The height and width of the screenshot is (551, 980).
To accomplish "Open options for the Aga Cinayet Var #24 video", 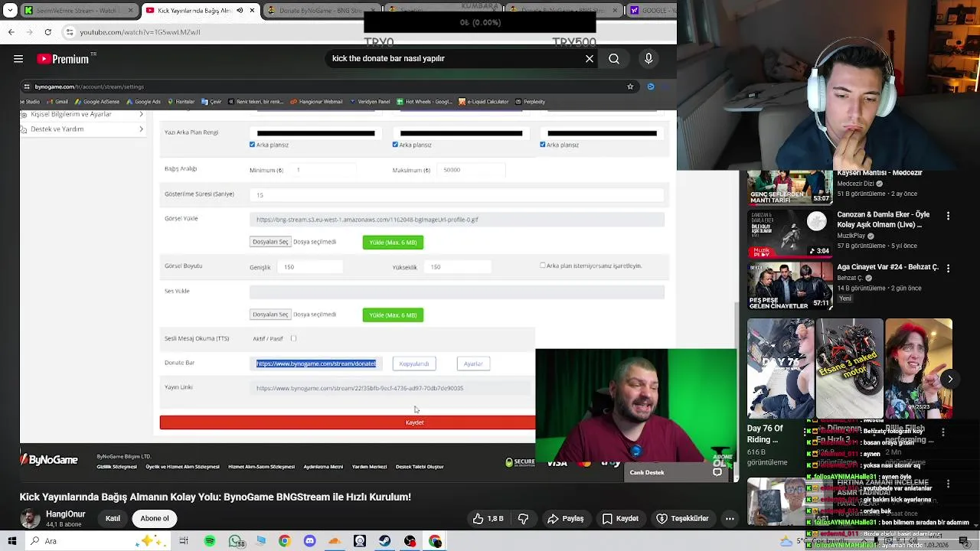I will pyautogui.click(x=948, y=269).
